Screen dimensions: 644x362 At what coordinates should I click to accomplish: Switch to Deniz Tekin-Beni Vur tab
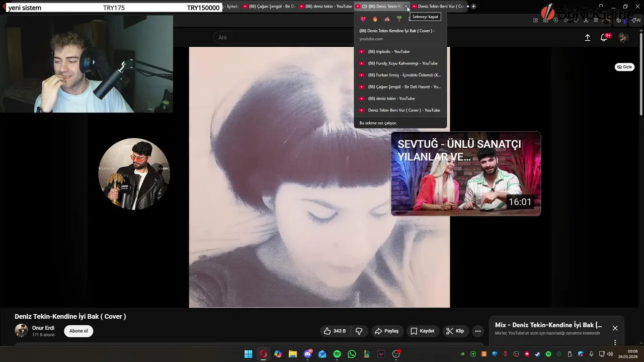point(438,7)
